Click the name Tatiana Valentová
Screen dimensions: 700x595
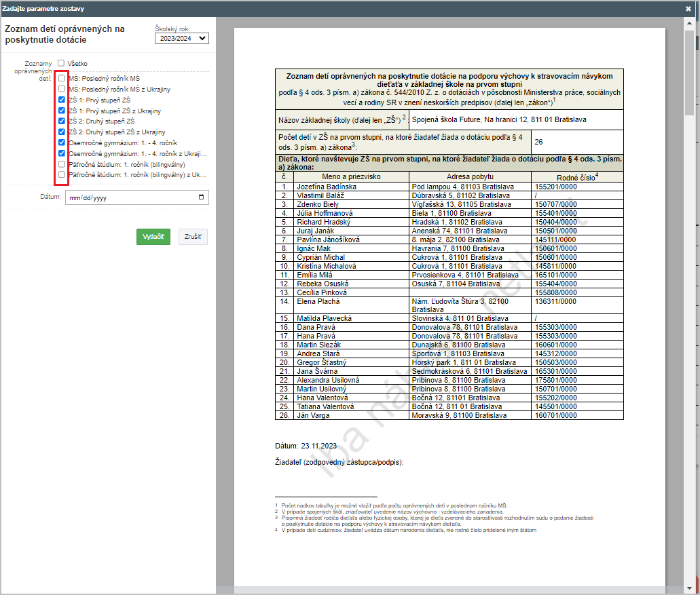(x=325, y=407)
